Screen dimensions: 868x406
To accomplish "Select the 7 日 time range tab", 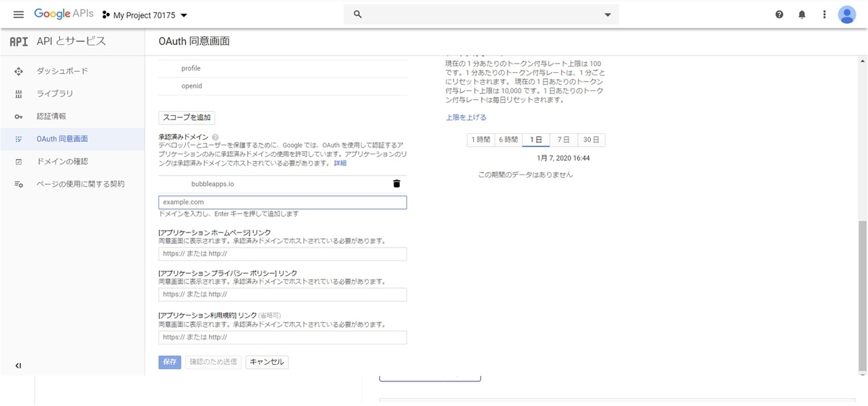I will tap(564, 140).
